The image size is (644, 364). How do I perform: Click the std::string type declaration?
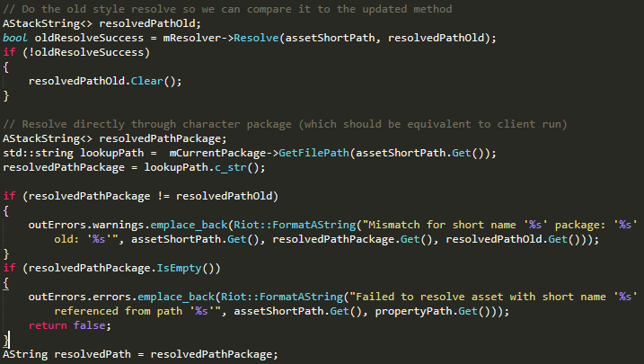[x=35, y=152]
